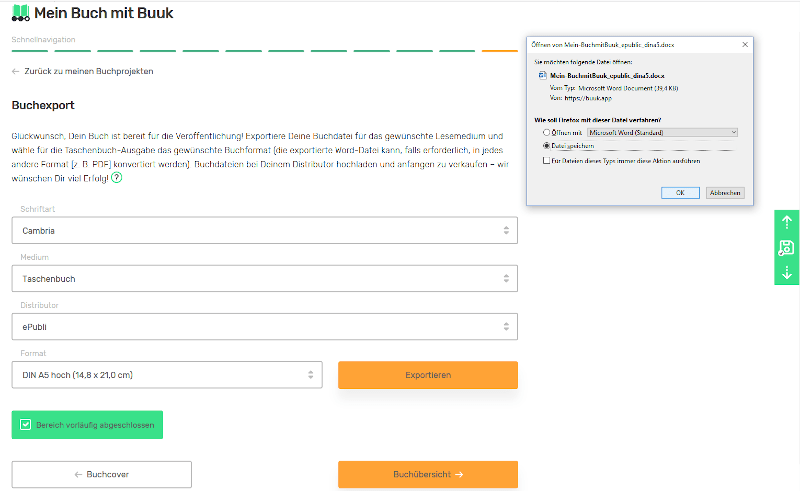Click the save icon in green sidebar
This screenshot has width=800, height=491.
(786, 247)
